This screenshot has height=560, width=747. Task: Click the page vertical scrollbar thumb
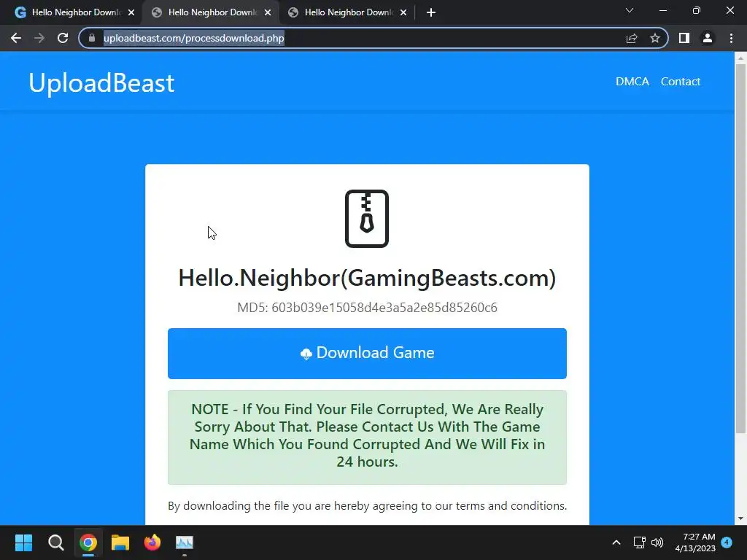[740, 248]
